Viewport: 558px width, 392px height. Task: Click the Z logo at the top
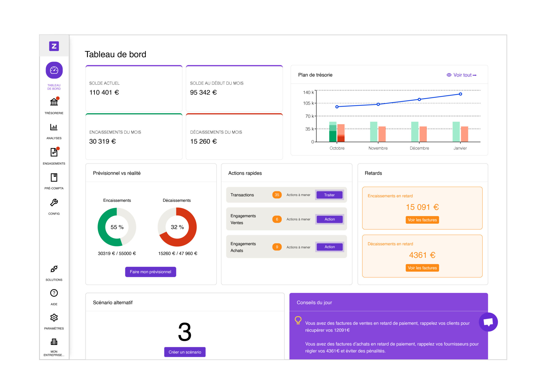pos(54,46)
